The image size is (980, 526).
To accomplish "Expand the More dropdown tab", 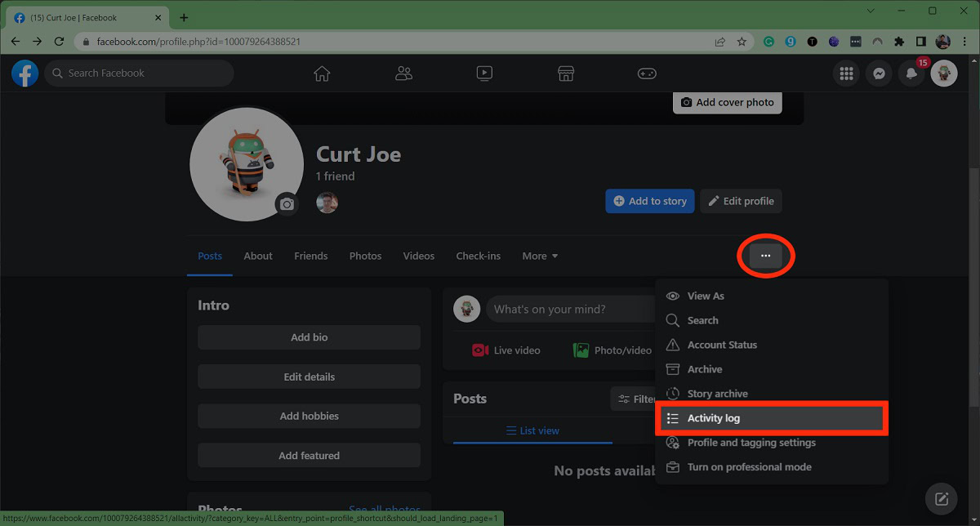I will 540,256.
